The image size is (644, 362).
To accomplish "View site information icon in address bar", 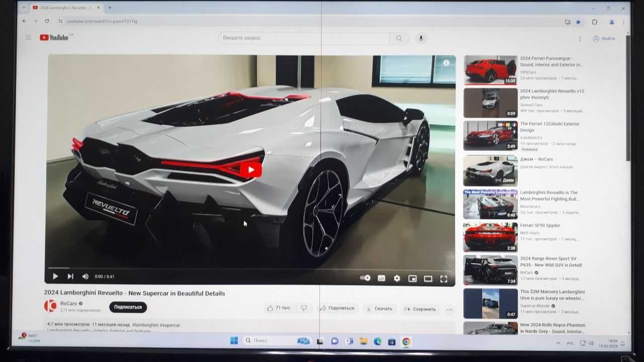I will point(60,21).
